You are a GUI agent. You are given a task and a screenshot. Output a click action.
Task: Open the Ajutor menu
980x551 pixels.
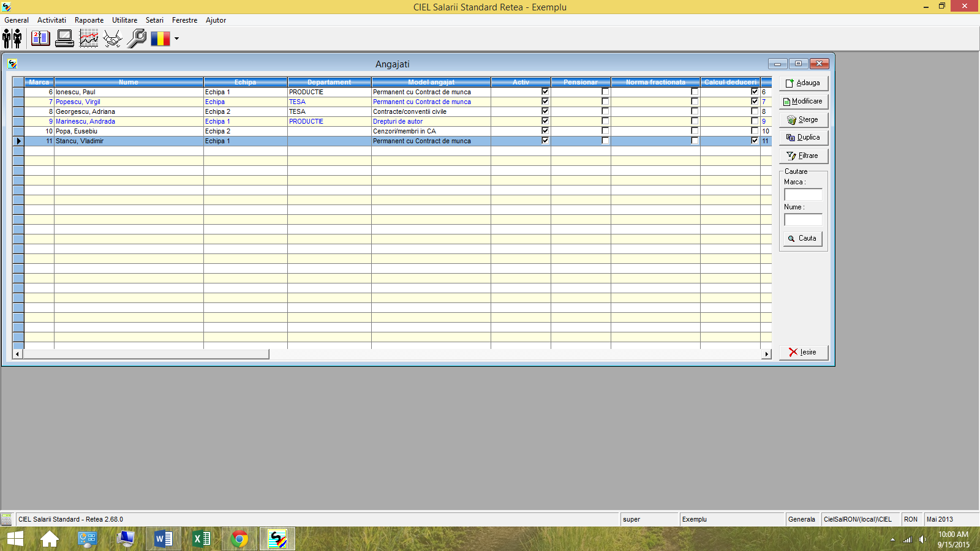pos(216,20)
